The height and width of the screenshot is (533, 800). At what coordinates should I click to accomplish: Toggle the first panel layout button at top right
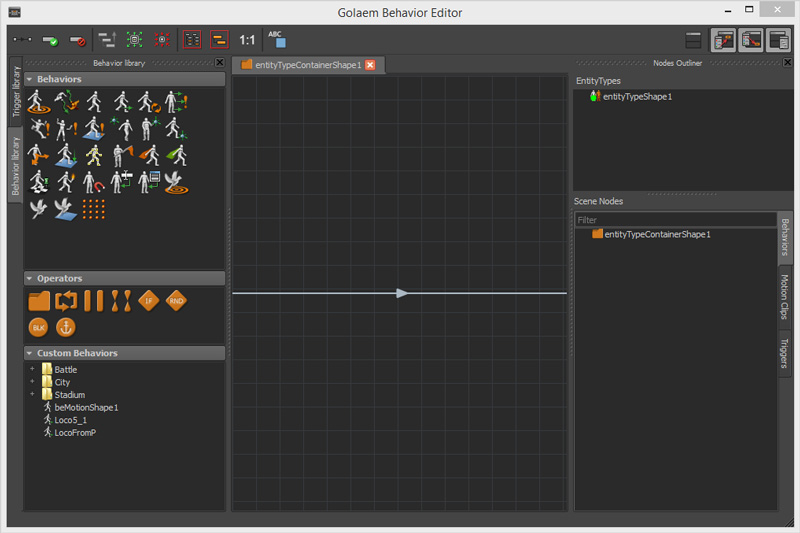pos(723,40)
